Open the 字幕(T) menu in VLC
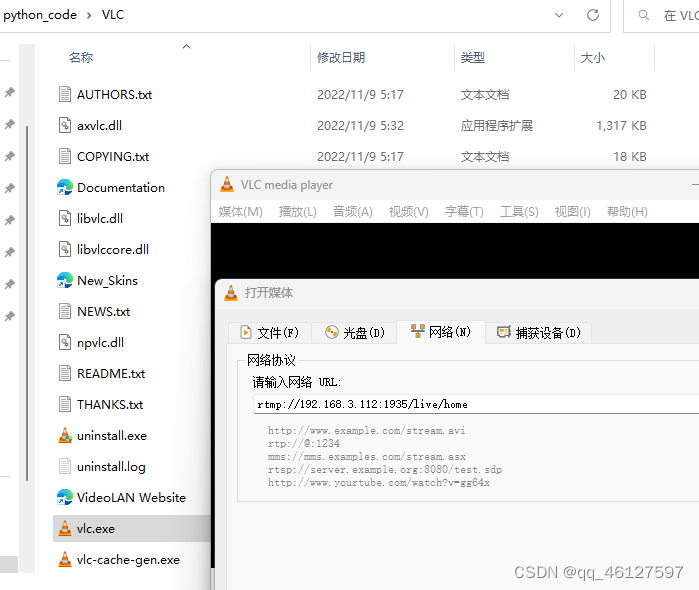The height and width of the screenshot is (590, 699). coord(464,211)
